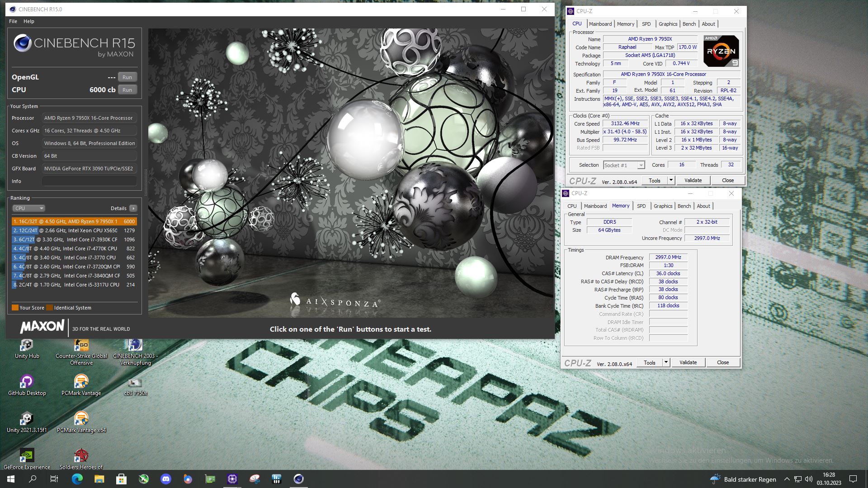This screenshot has height=488, width=868.
Task: Select ranking row Intel Core i7-3720QM
Action: click(x=74, y=267)
